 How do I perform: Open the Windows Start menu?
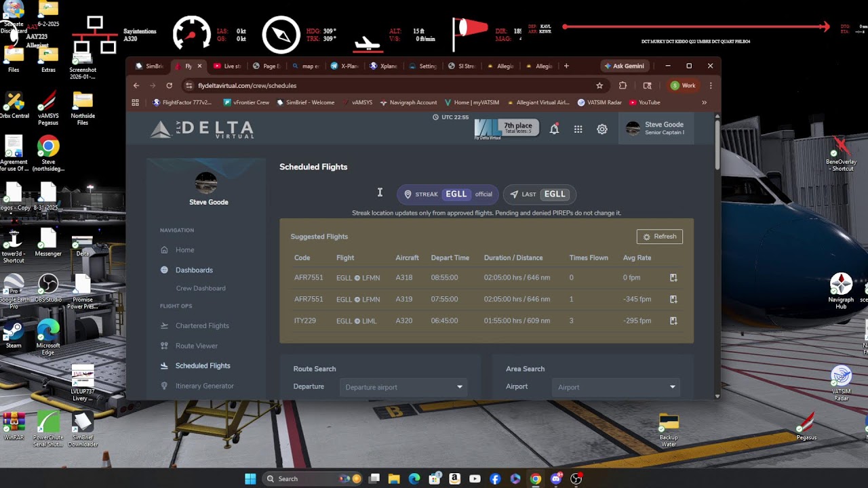click(x=250, y=479)
